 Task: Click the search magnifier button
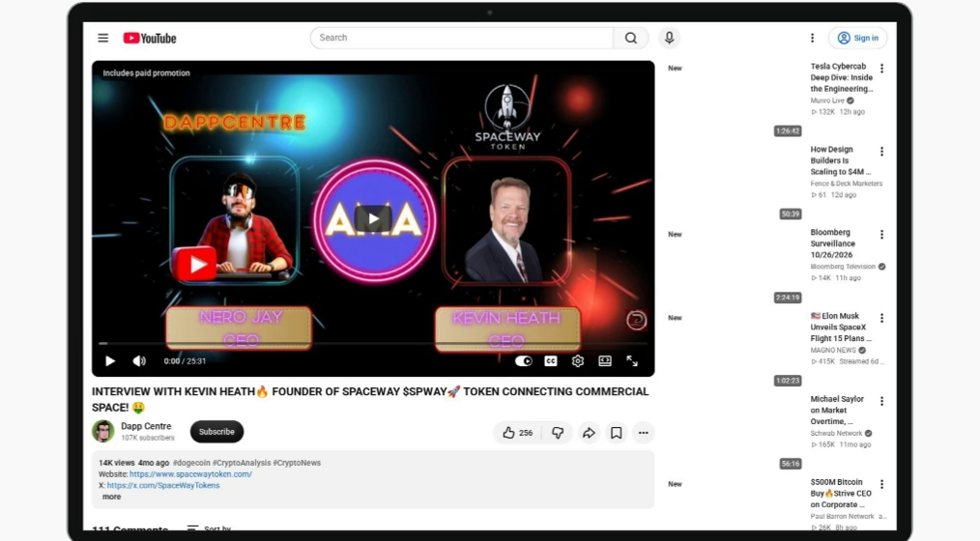tap(631, 38)
